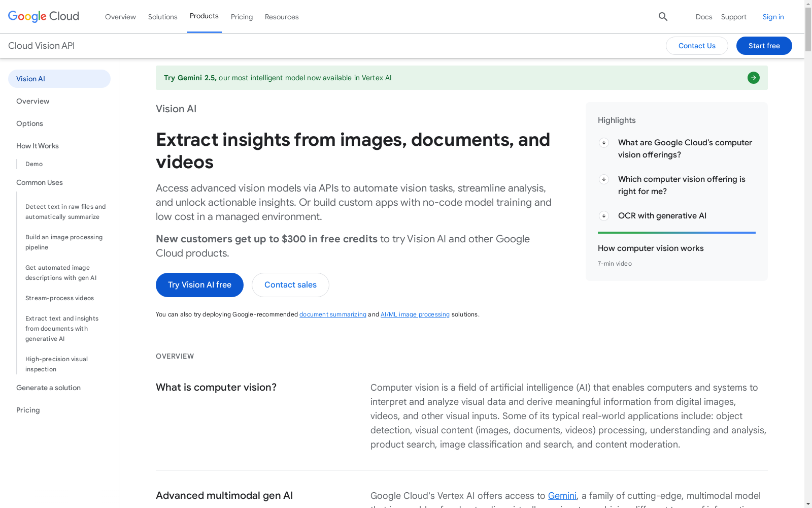This screenshot has height=508, width=812.
Task: Click the vertical scrollbar thumb
Action: 808,29
